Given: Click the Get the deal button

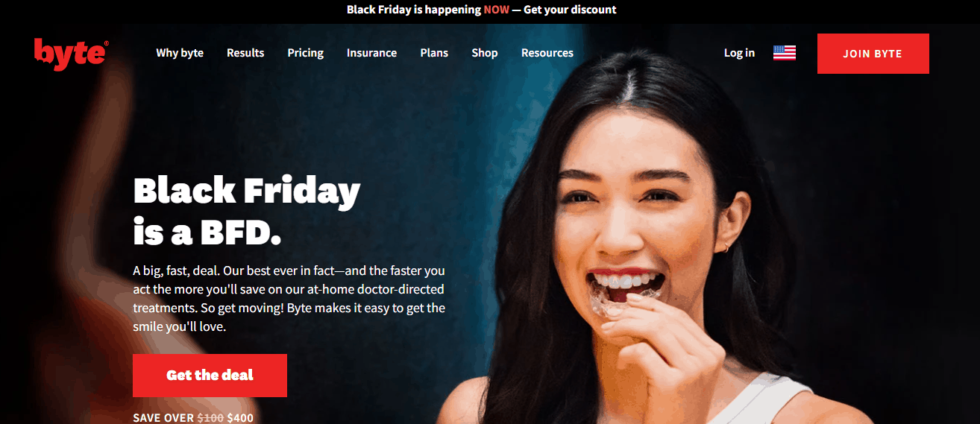Looking at the screenshot, I should (210, 376).
